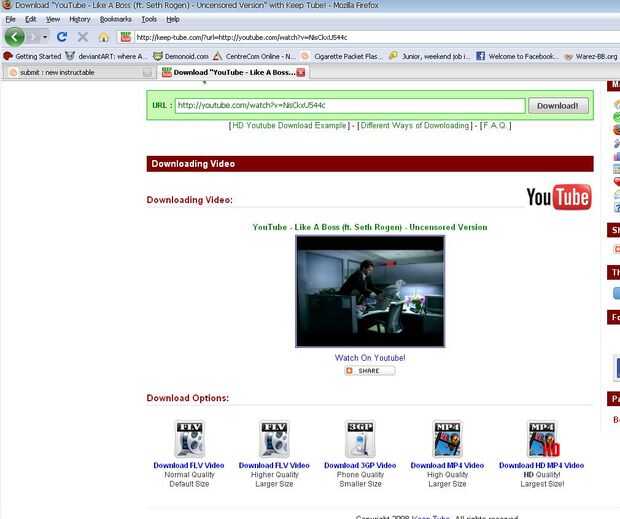The image size is (620, 519).
Task: Click the Keep-Tube site favicon in address bar
Action: click(x=126, y=37)
